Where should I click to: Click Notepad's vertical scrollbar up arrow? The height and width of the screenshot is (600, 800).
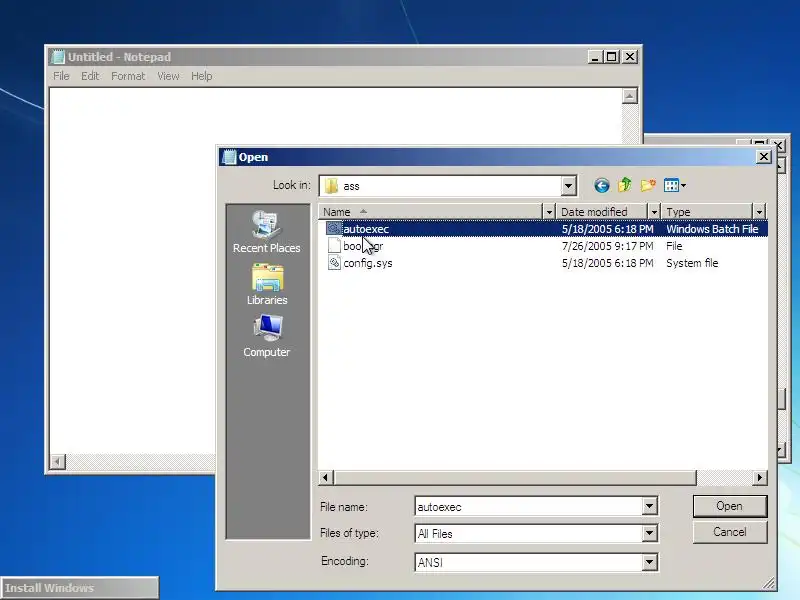630,96
